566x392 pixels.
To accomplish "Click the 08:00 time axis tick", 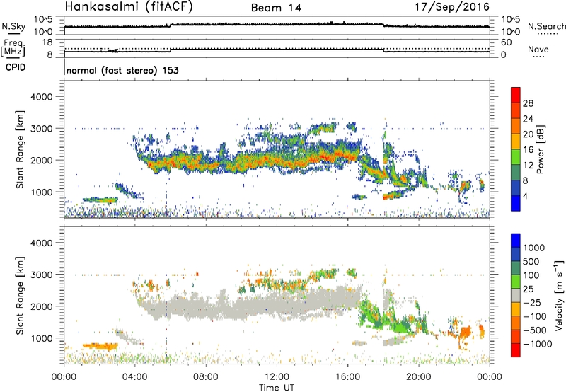I will (x=206, y=377).
